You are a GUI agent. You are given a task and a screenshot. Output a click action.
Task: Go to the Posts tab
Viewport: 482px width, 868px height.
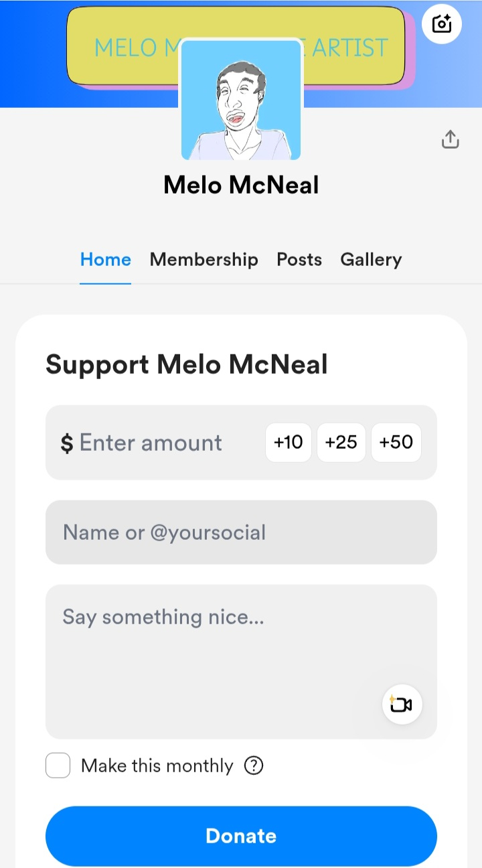tap(299, 260)
